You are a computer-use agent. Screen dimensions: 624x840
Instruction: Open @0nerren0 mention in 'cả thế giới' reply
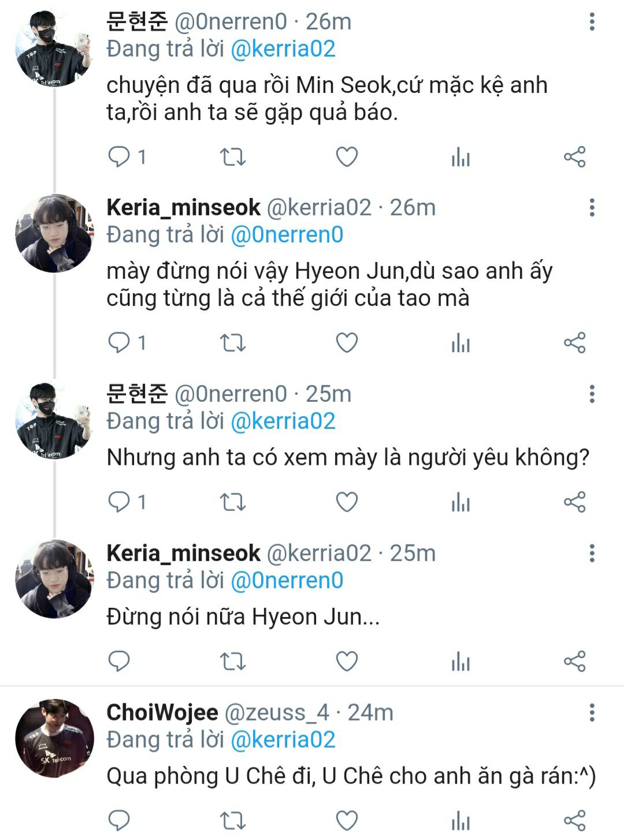tap(287, 235)
